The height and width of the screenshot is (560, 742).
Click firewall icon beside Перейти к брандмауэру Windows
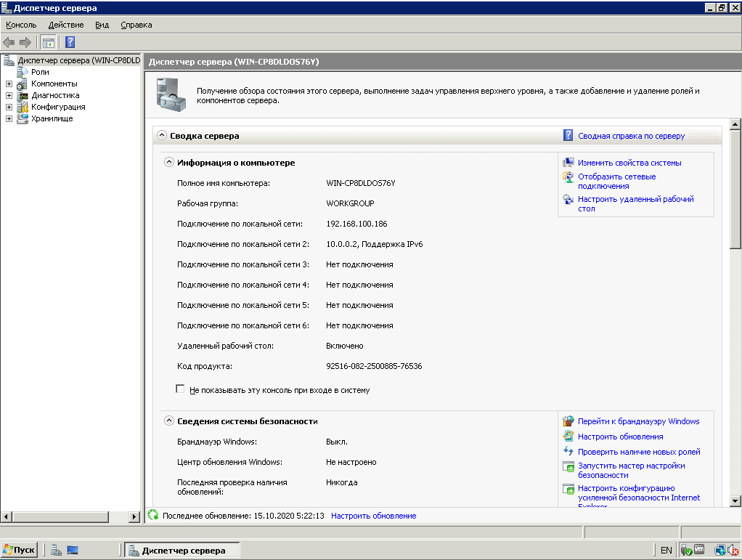point(568,421)
